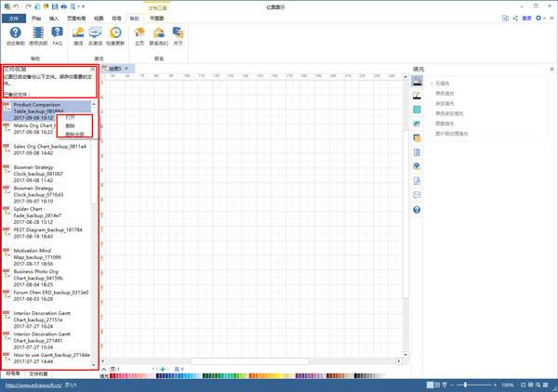The image size is (558, 392).
Task: Select the Layers icon in right sidebar
Action: [417, 137]
